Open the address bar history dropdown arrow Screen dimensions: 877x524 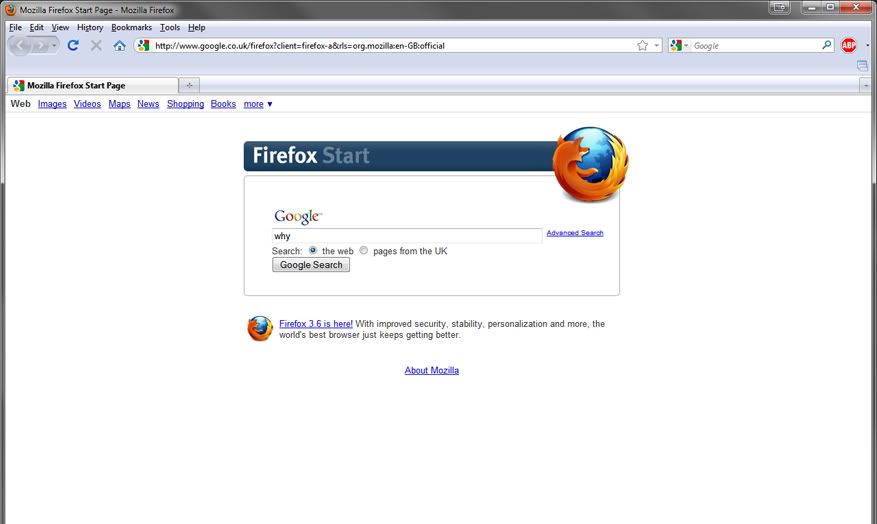coord(656,45)
